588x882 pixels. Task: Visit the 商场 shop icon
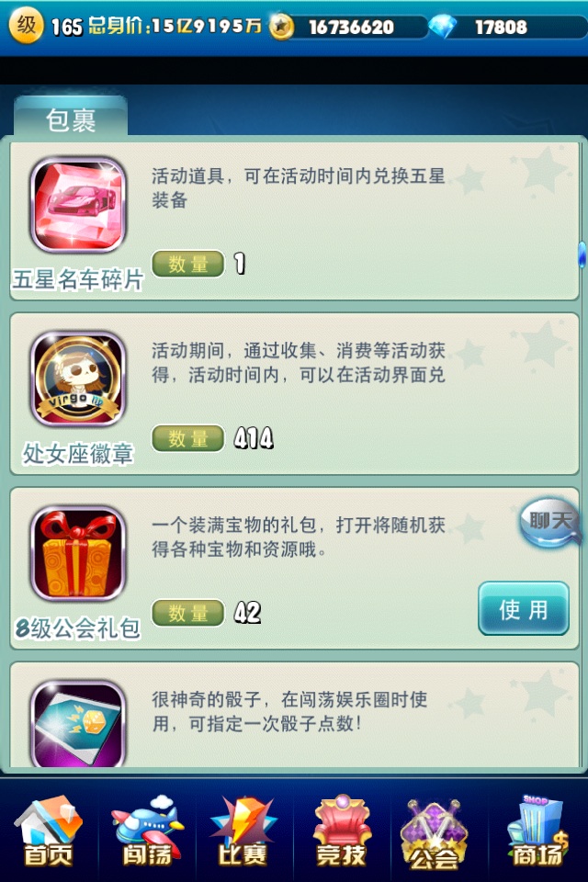537,831
